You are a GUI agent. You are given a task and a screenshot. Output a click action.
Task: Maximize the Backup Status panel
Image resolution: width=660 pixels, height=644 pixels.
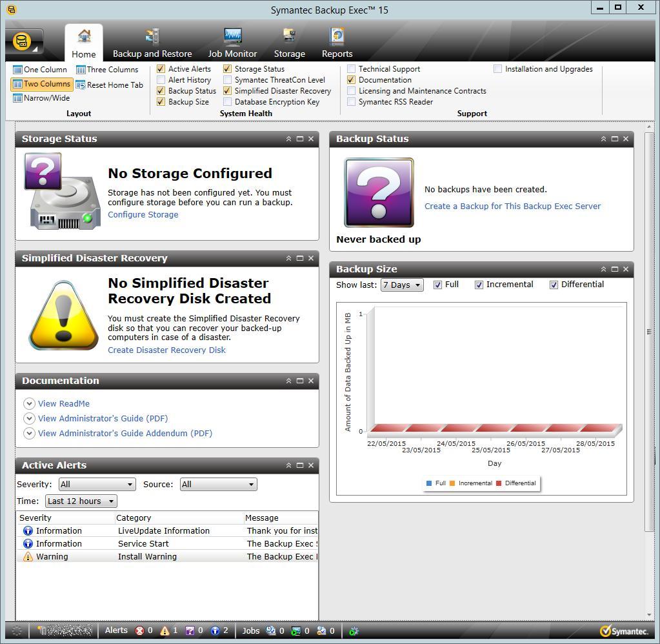(615, 139)
